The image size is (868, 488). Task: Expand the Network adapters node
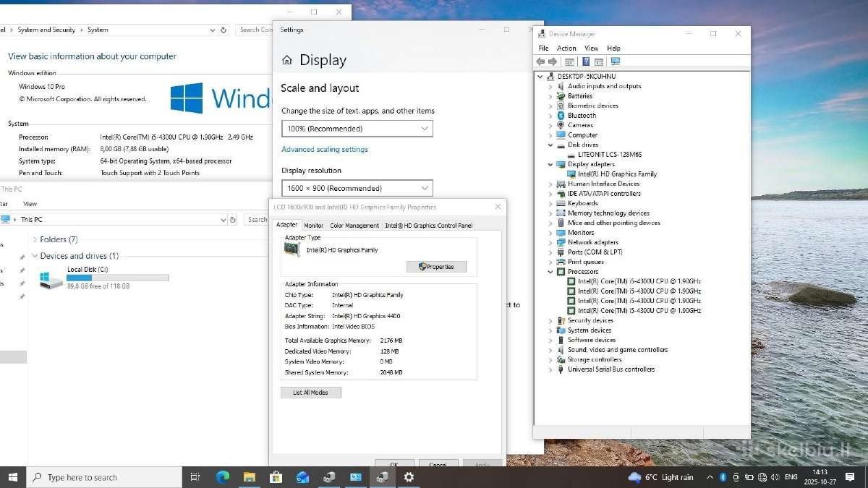tap(550, 242)
